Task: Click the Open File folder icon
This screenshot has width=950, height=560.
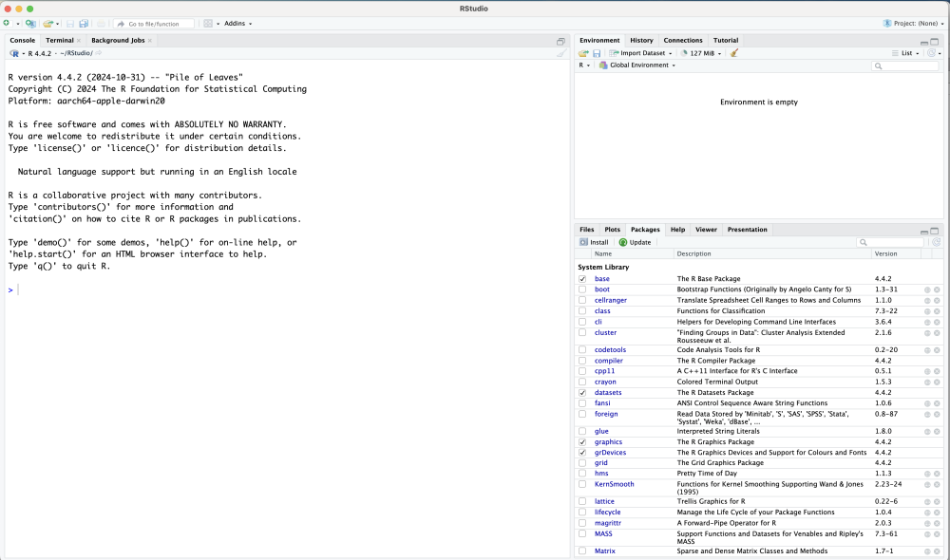Action: 47,24
